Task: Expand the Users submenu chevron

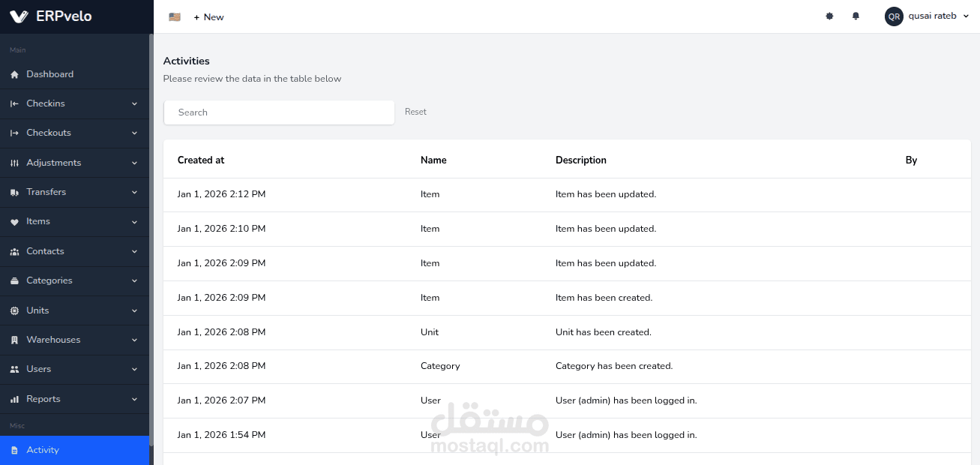Action: pyautogui.click(x=135, y=370)
